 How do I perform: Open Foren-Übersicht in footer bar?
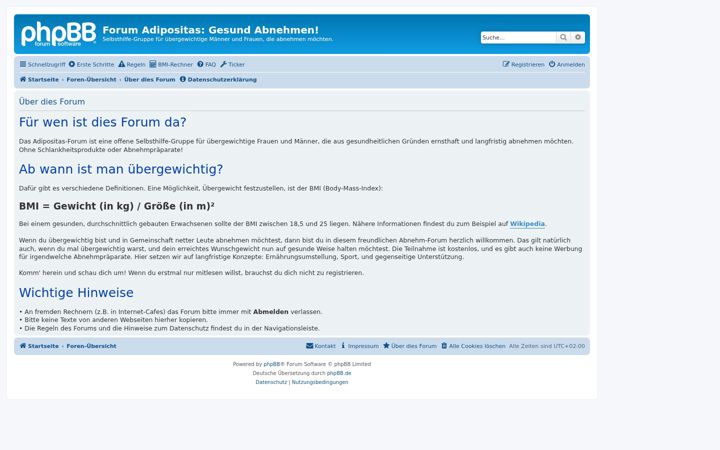pyautogui.click(x=91, y=346)
